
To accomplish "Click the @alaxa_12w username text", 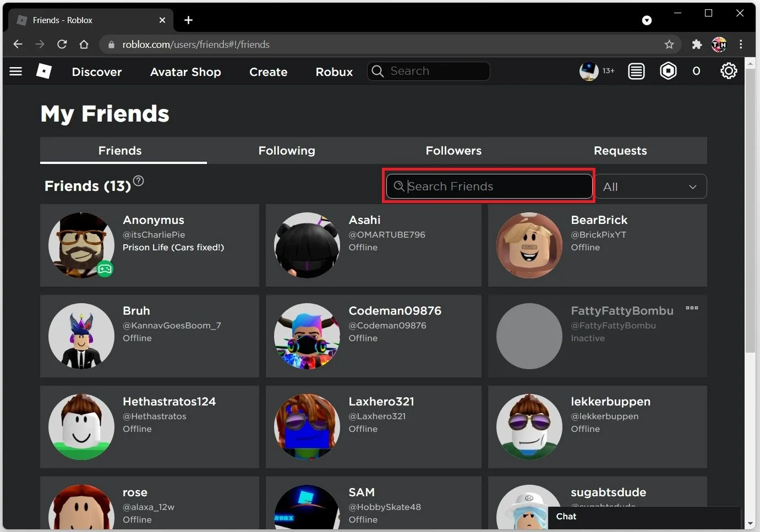I will (x=149, y=507).
